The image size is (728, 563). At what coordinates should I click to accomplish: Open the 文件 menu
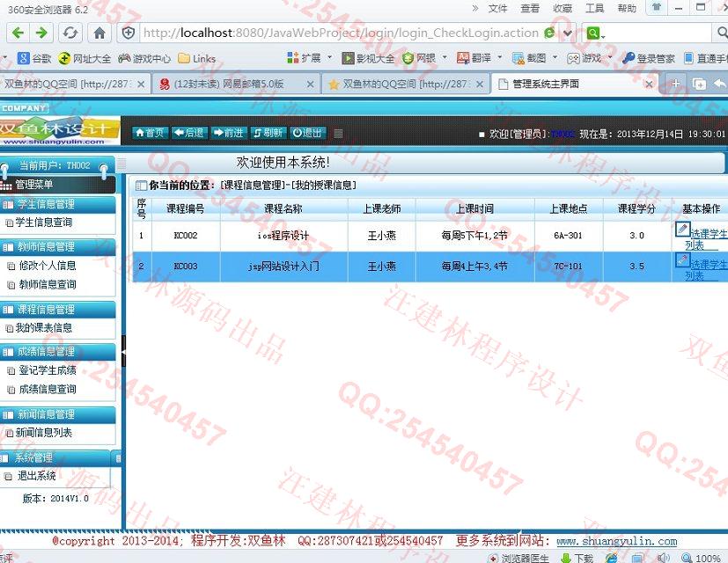[x=497, y=8]
